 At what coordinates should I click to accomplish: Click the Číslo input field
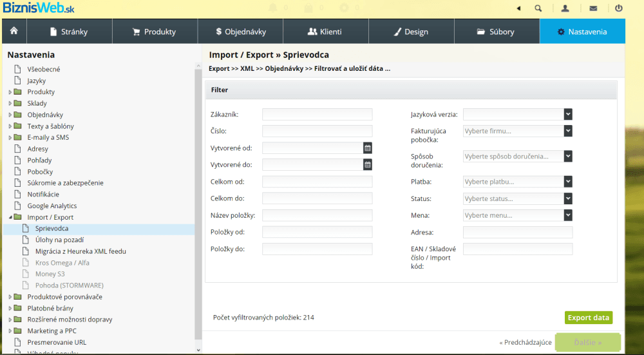click(x=317, y=131)
